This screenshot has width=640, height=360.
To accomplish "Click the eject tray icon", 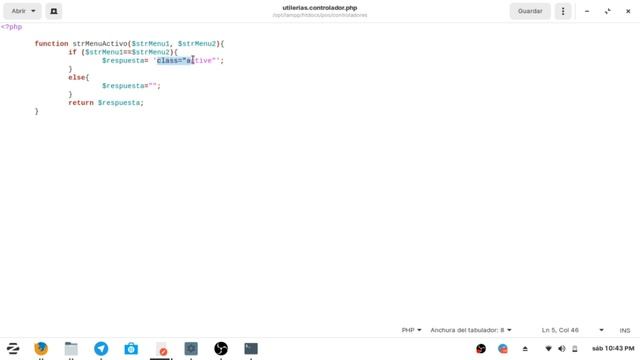I will (525, 349).
